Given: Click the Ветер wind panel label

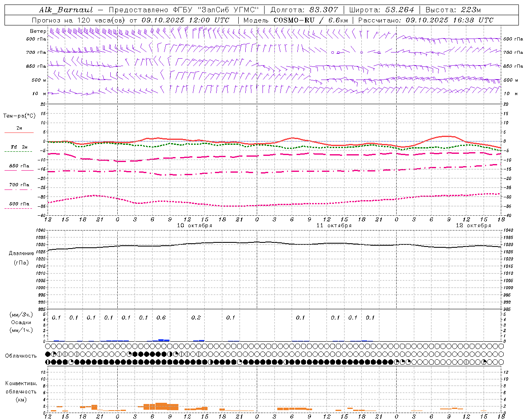Looking at the screenshot, I should [38, 31].
